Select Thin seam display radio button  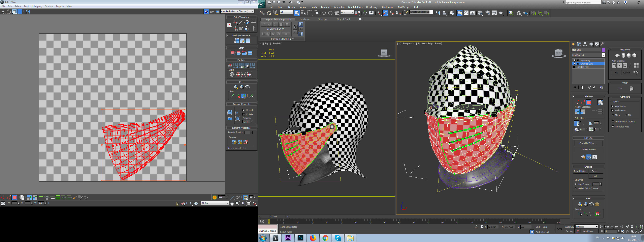626,115
